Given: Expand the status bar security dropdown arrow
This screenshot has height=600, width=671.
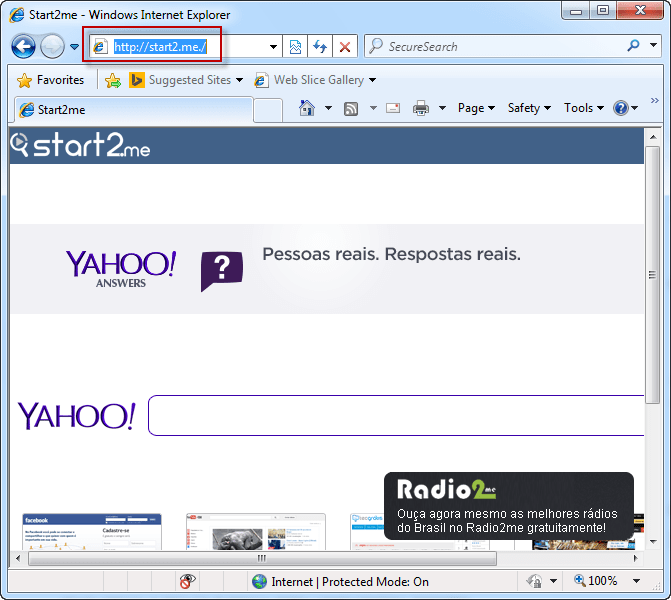Looking at the screenshot, I should pos(553,581).
